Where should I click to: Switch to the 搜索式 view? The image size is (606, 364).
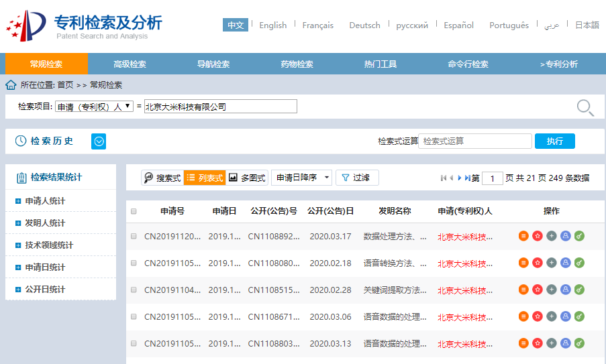tap(162, 178)
